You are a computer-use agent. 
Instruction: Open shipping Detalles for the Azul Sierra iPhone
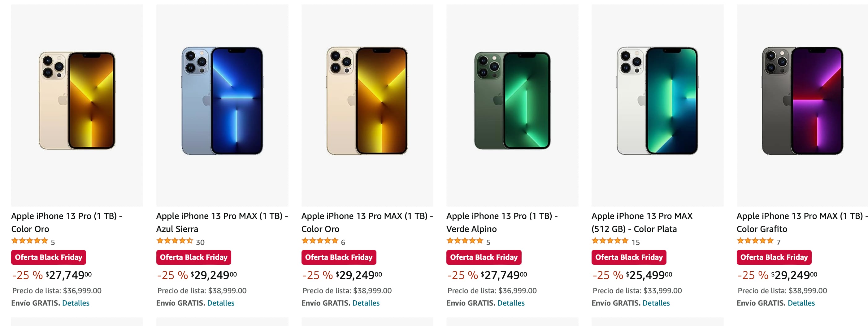(x=221, y=303)
